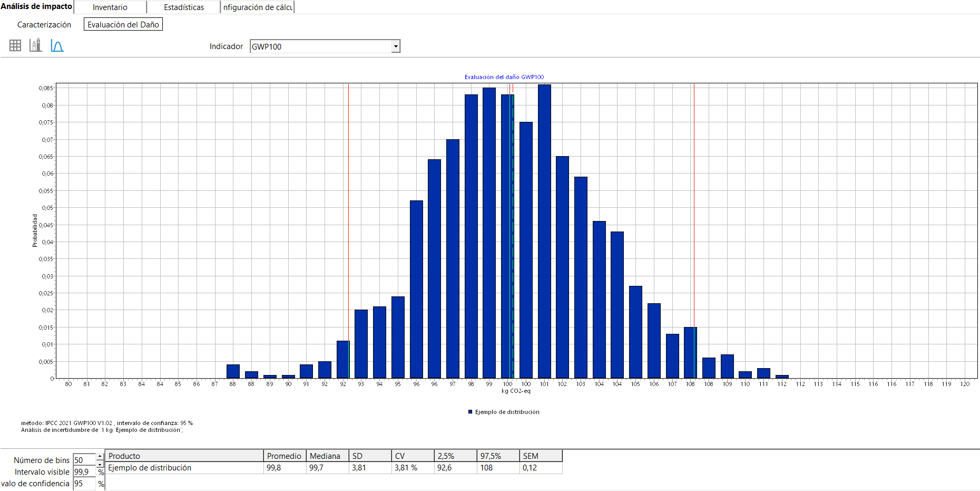Click the 'método: IPCC 2021 GWP100' note text
The height and width of the screenshot is (491, 980).
tap(107, 423)
